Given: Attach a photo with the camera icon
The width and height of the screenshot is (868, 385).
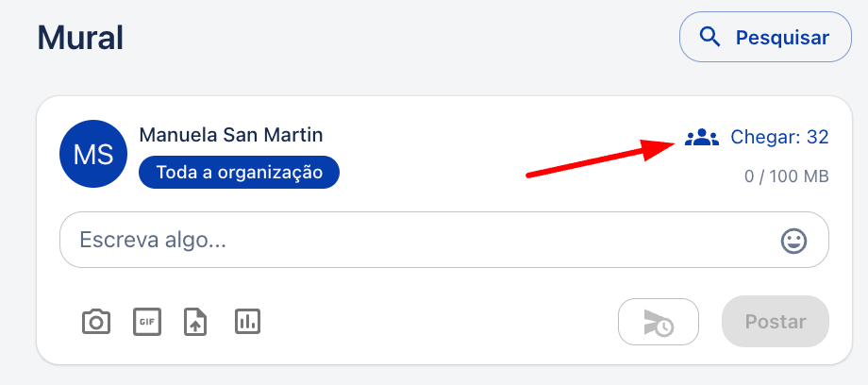Looking at the screenshot, I should pyautogui.click(x=96, y=322).
